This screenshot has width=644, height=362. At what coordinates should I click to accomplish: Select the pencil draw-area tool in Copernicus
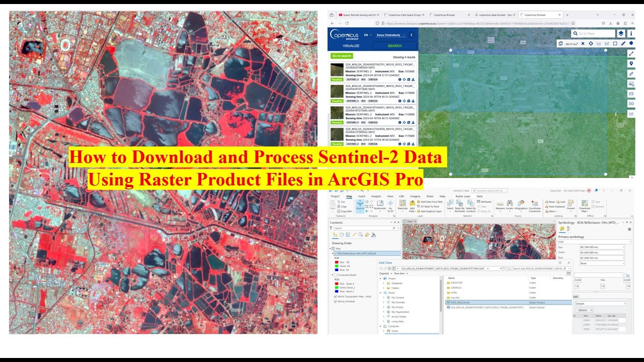tap(623, 44)
